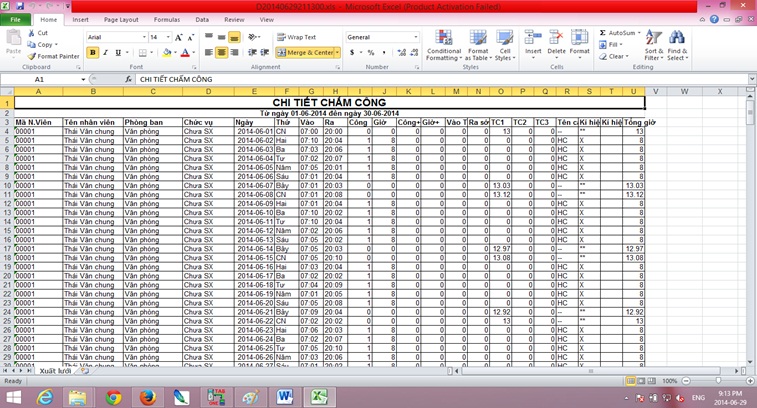Click the Insert Function fx icon
757x408 pixels.
[x=128, y=79]
